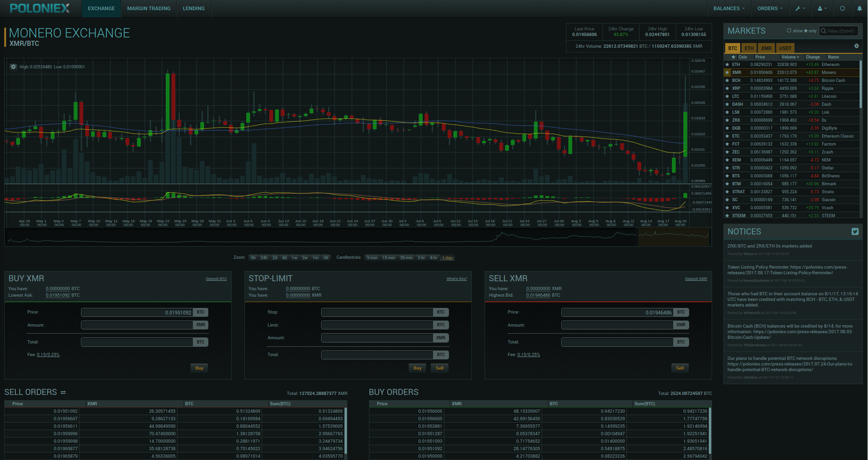Viewport: 868px width, 460px height.
Task: Select the BTC markets tab
Action: click(733, 48)
